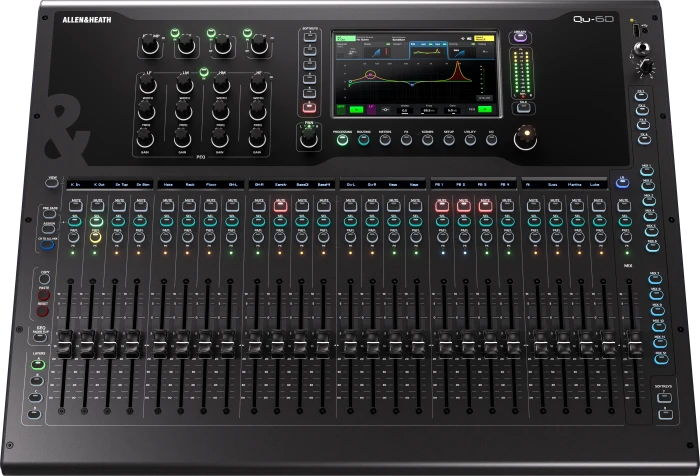Open the Routing screen key
The width and height of the screenshot is (700, 476).
(x=363, y=140)
